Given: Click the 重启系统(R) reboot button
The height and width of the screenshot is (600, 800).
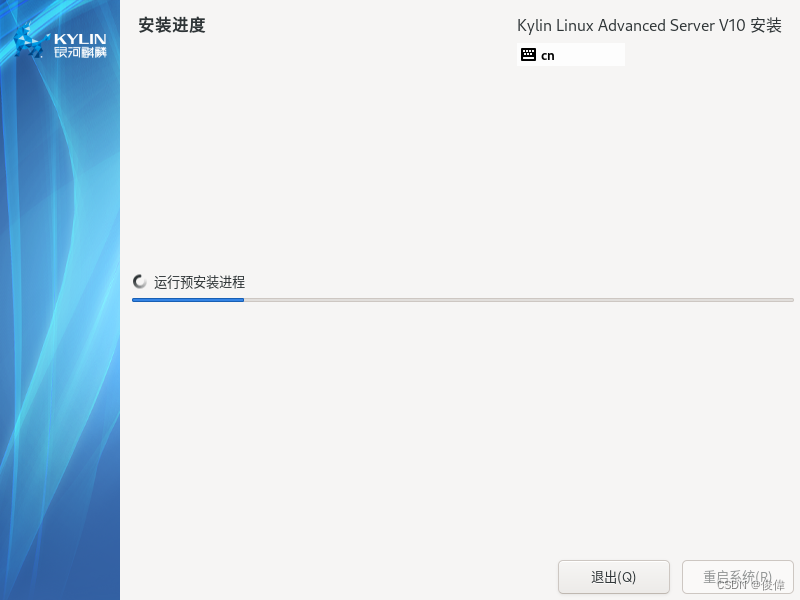Looking at the screenshot, I should [x=737, y=577].
